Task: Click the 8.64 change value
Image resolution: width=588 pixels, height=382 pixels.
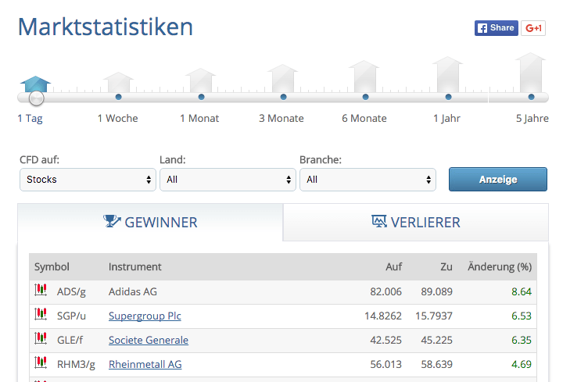Action: pos(522,291)
